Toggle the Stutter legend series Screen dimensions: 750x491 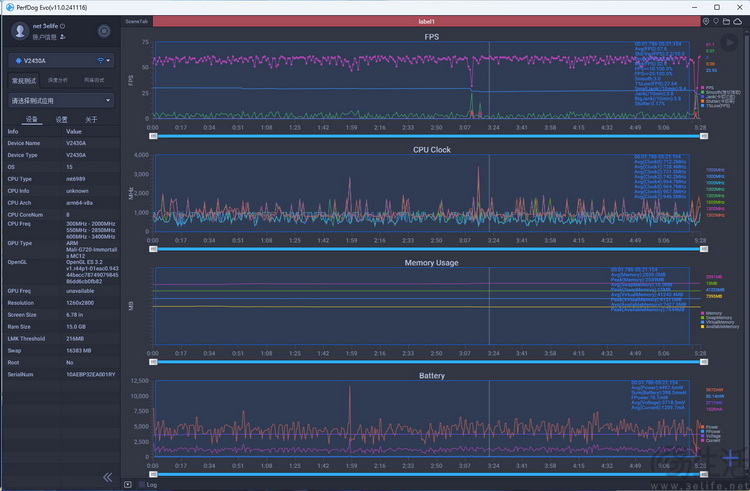tap(717, 101)
